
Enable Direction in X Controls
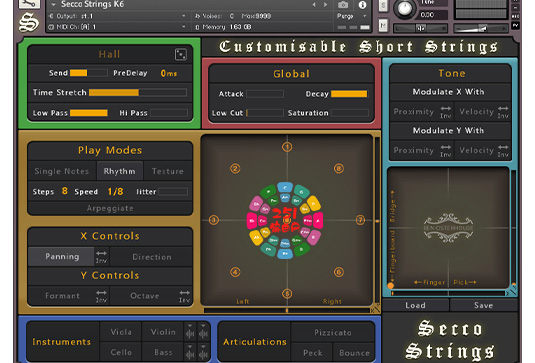tap(152, 257)
